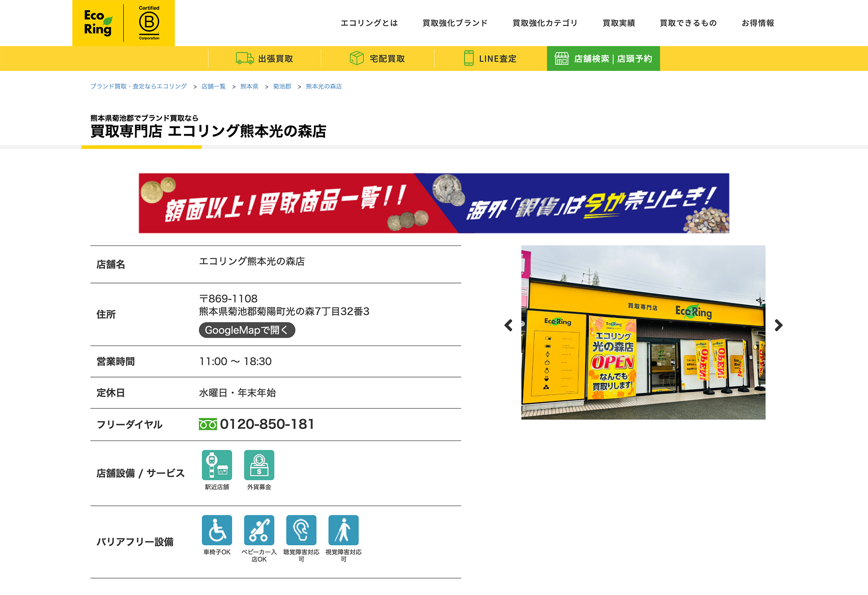Screen dimensions: 868x595
Task: Click the 店舗名 row label
Action: [x=111, y=264]
